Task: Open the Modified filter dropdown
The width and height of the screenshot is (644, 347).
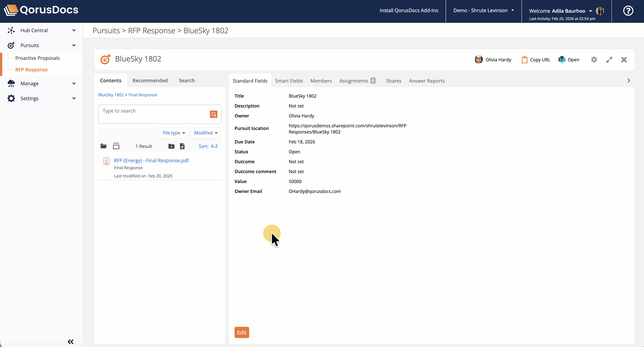Action: pos(206,133)
